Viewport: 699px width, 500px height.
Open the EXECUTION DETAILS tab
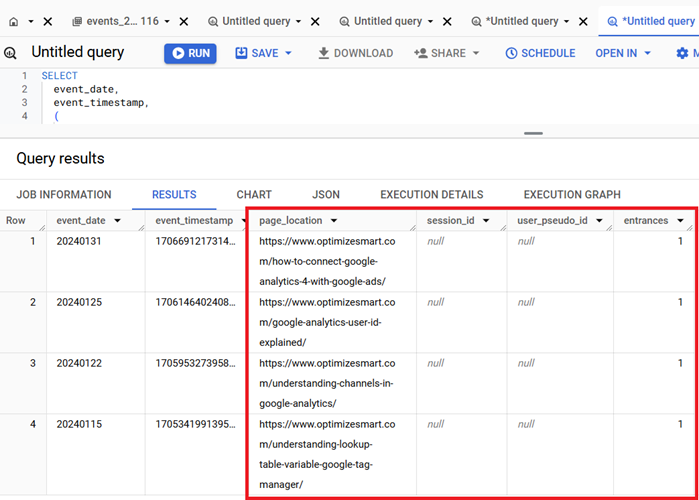click(x=432, y=195)
